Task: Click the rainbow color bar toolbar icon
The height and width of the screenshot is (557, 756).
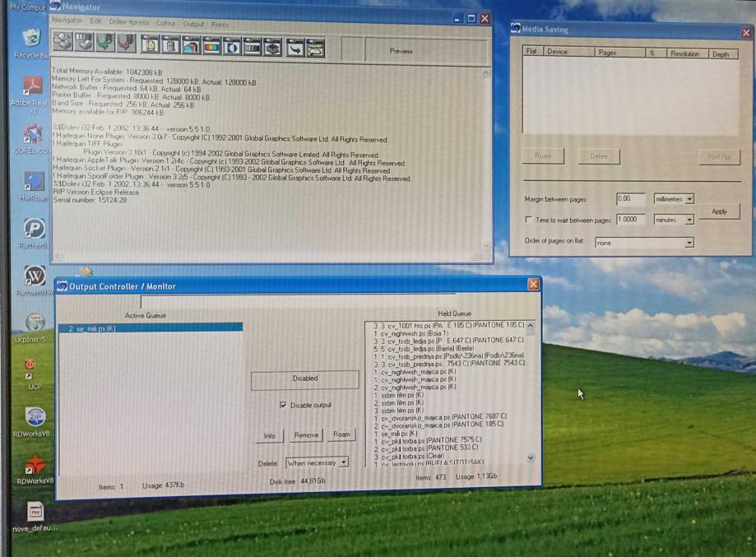Action: tap(211, 46)
